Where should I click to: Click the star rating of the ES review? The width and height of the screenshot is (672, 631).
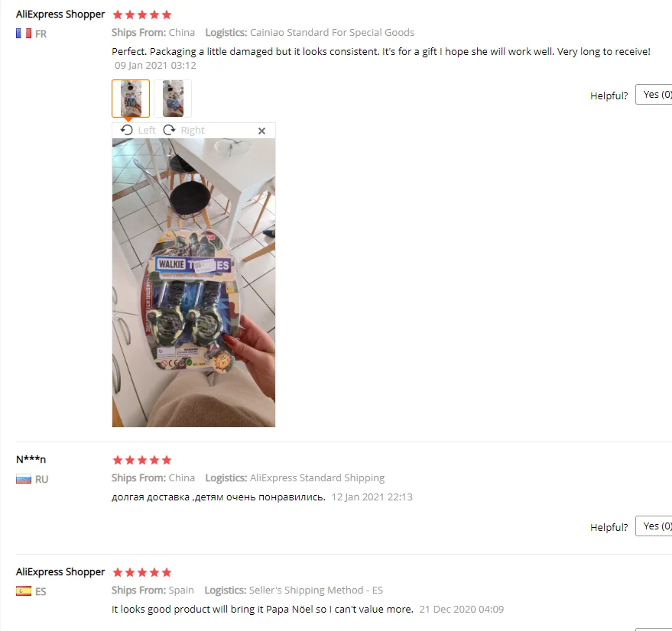click(x=142, y=573)
